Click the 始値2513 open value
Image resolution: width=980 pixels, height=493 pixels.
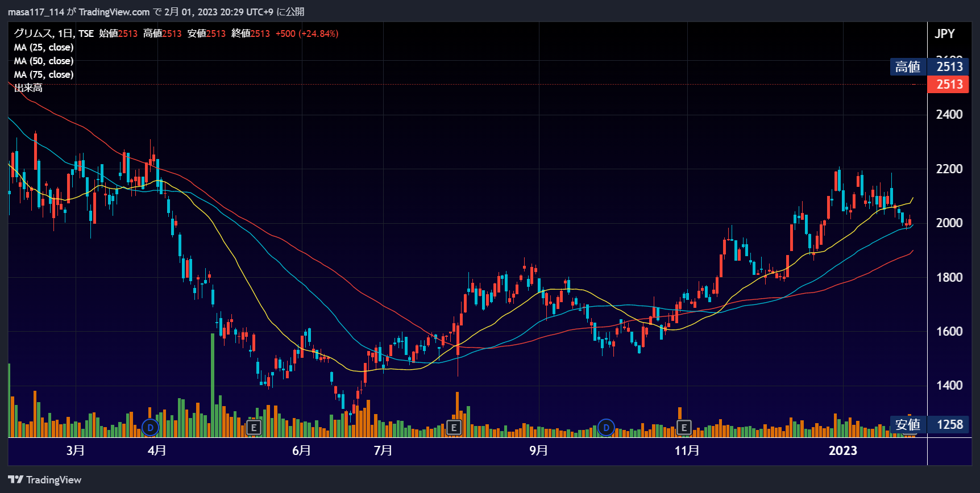[118, 34]
